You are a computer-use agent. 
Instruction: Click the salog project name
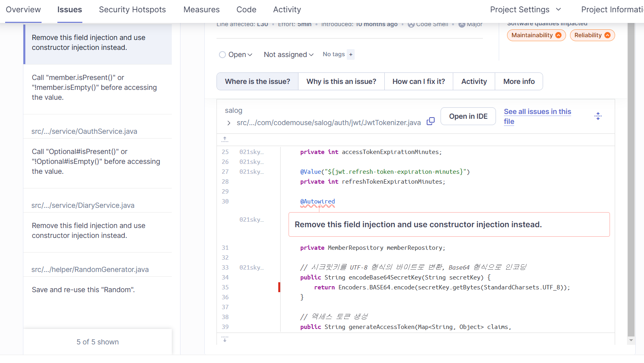(234, 110)
